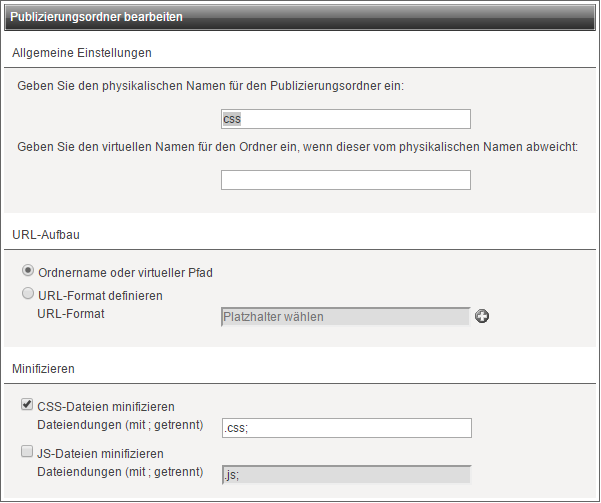Click the Publizierungsordner bearbeiten title bar

(x=300, y=17)
